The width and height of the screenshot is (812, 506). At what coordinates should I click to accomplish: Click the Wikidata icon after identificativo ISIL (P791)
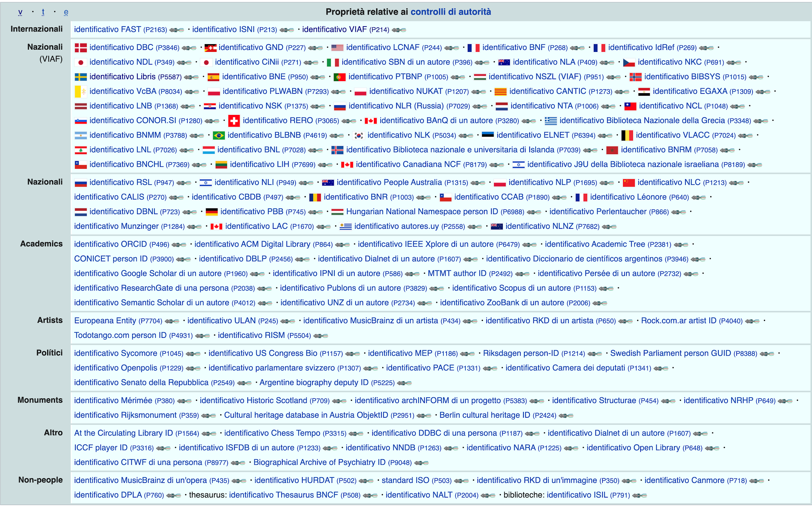[639, 495]
